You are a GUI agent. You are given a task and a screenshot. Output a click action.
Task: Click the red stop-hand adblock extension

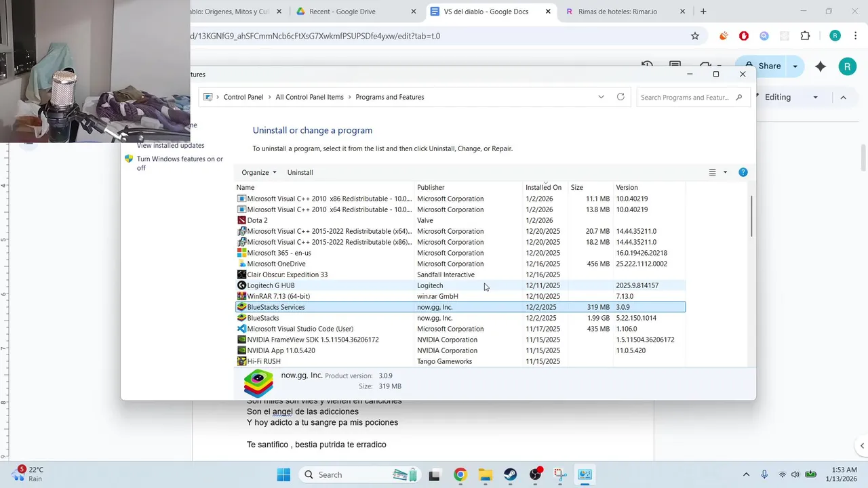pos(744,36)
